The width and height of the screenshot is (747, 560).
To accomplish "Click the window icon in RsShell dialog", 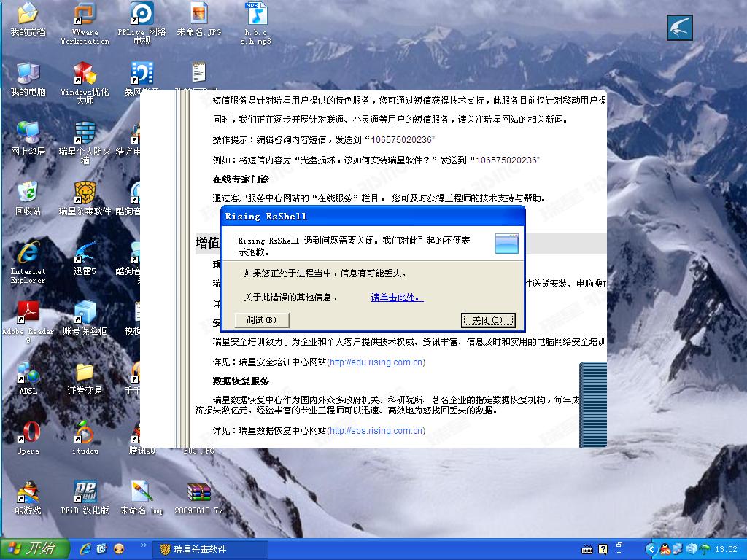I will (x=507, y=244).
